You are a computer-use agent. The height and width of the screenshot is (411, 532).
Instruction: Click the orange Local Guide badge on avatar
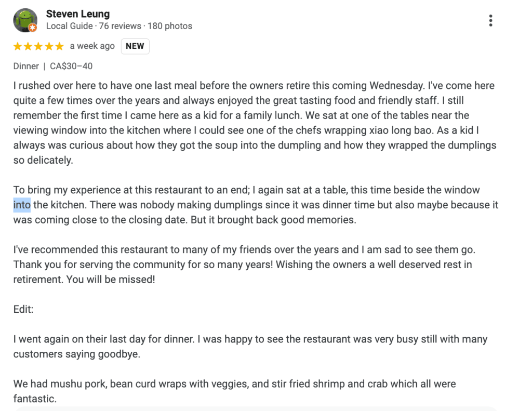tap(33, 28)
